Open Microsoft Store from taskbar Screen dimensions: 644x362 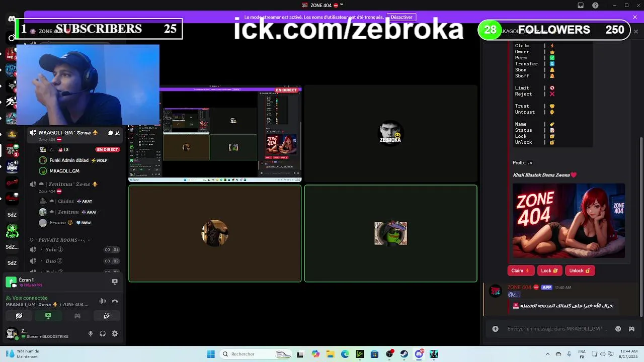[374, 354]
